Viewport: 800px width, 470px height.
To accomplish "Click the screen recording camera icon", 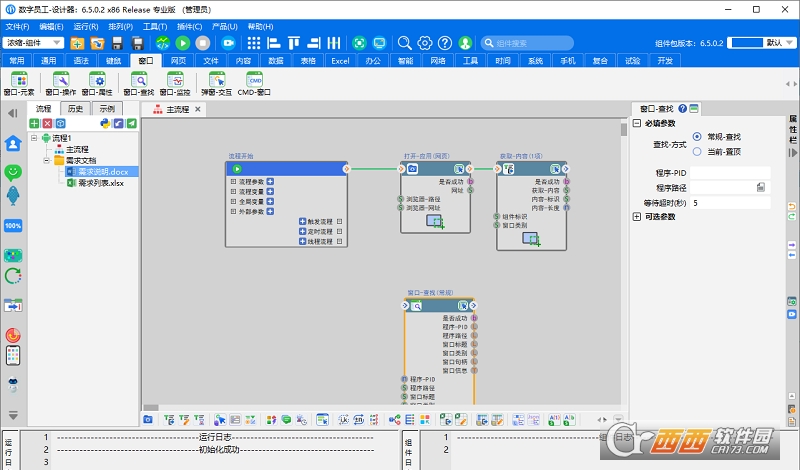I will click(229, 43).
